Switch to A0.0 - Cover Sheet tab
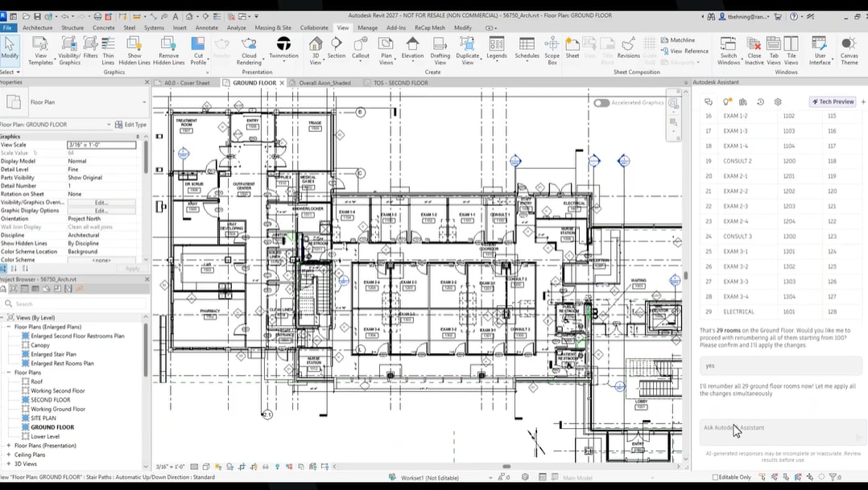Viewport: 868px width, 490px height. click(187, 83)
